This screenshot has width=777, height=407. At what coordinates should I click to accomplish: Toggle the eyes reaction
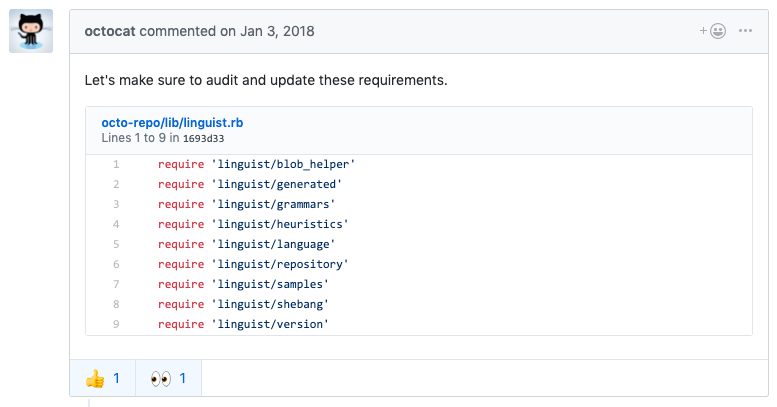168,379
